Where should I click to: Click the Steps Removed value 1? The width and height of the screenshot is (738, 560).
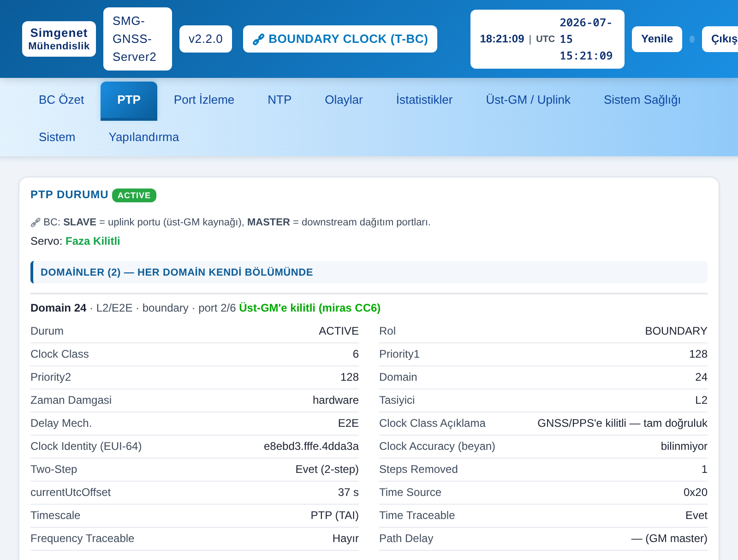704,469
